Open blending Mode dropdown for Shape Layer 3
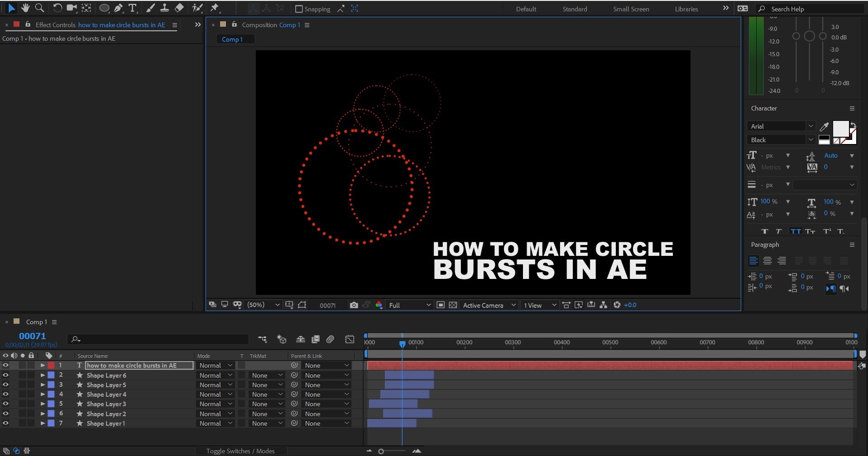 tap(216, 404)
